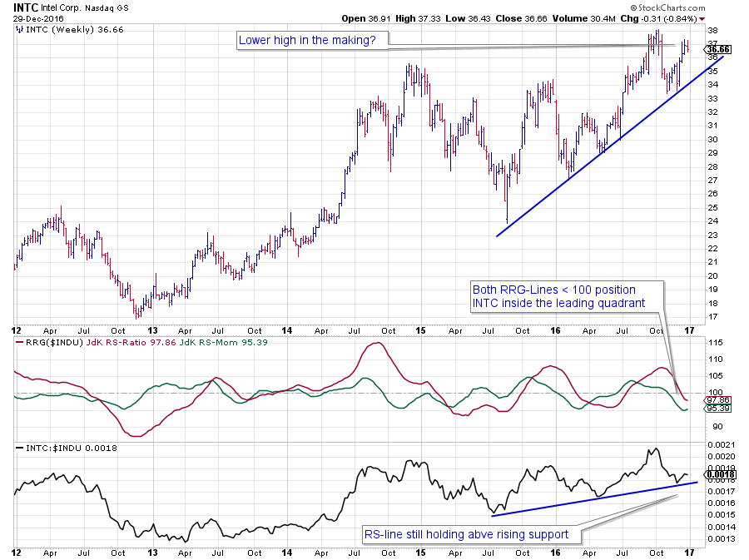The image size is (749, 560).
Task: Click the price bar legend icon beside INTC (Weekly)
Action: (x=20, y=30)
